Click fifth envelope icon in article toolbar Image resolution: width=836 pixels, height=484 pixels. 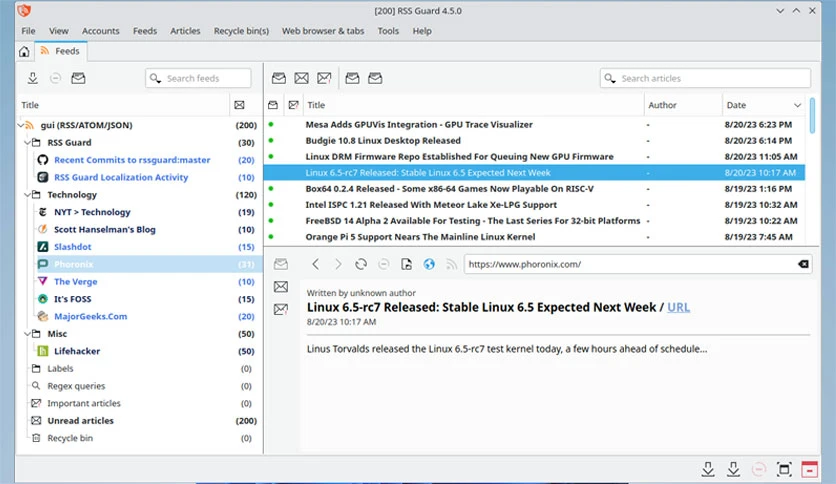pyautogui.click(x=375, y=78)
